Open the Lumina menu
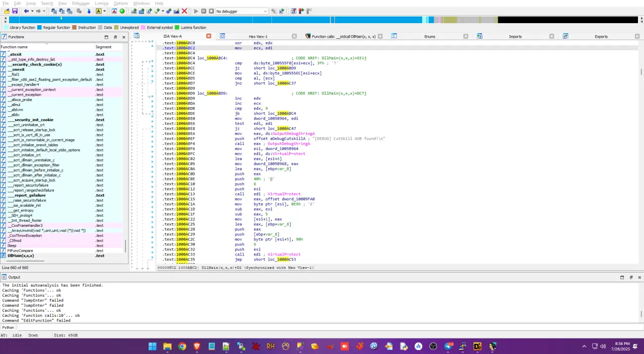Screen dimensions: 644x354 102,3
